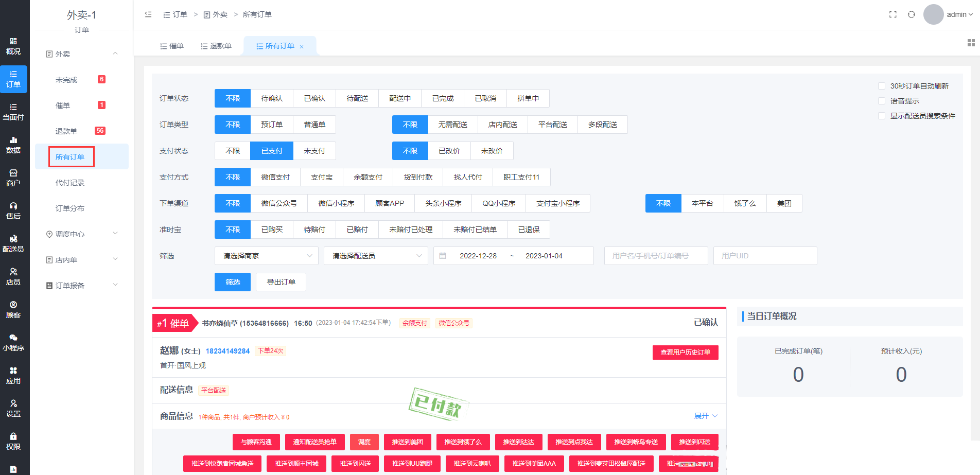This screenshot has width=980, height=475.
Task: Open the 应用 apps sidebar icon
Action: 13,376
